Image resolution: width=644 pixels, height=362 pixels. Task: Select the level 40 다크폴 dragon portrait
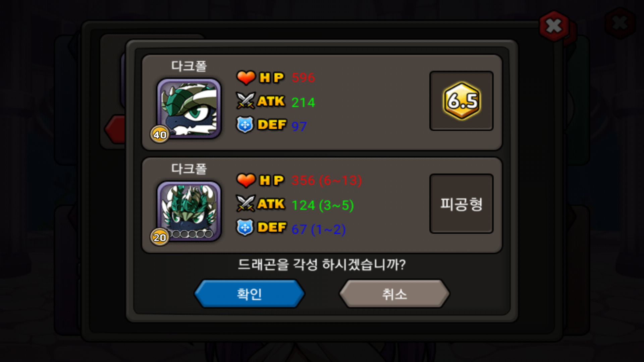[x=189, y=108]
